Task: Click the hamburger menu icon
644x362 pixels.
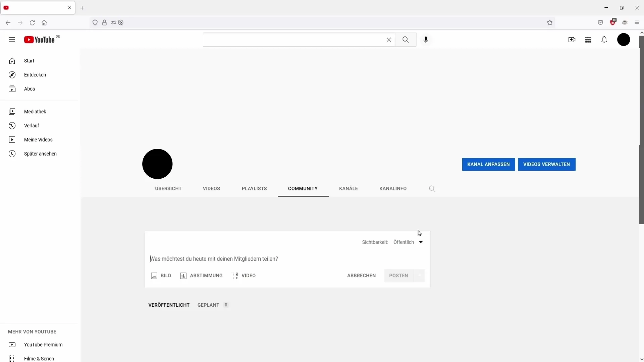Action: click(x=12, y=39)
